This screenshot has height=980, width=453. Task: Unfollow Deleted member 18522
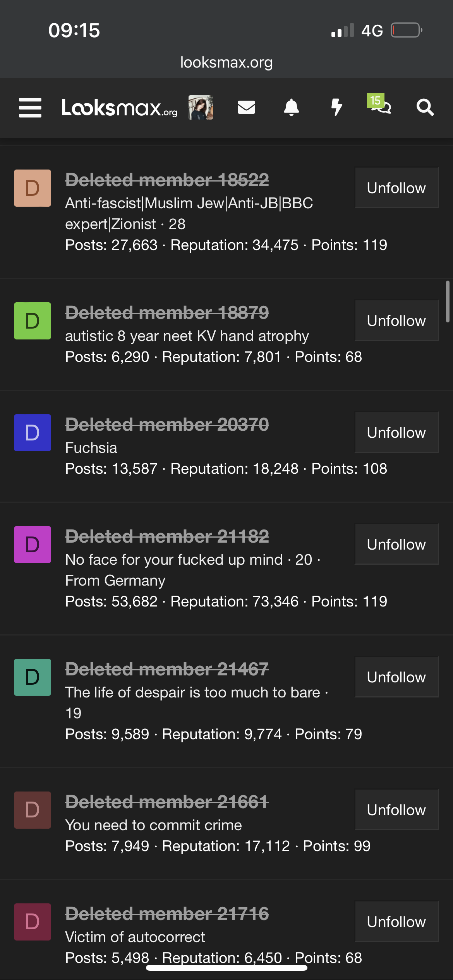[396, 188]
